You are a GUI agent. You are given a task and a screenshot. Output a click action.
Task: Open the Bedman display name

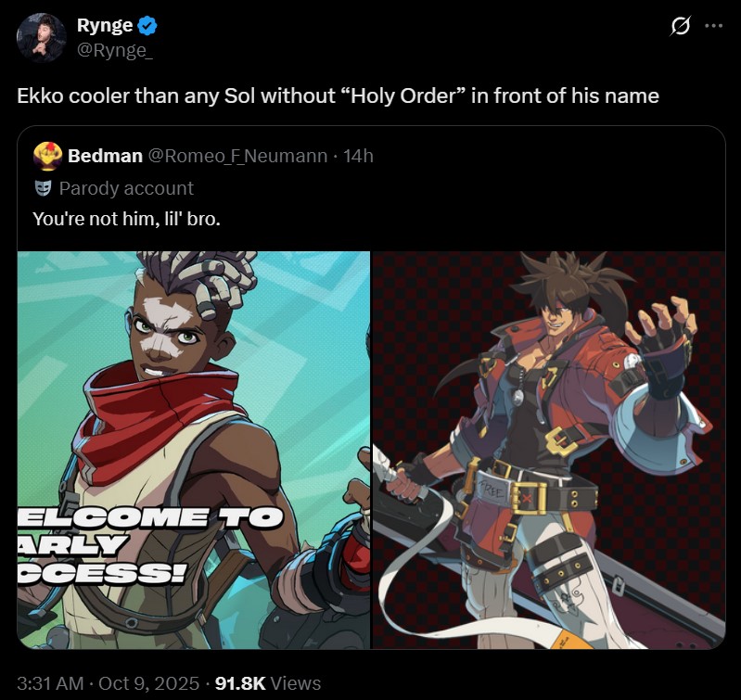click(x=105, y=156)
